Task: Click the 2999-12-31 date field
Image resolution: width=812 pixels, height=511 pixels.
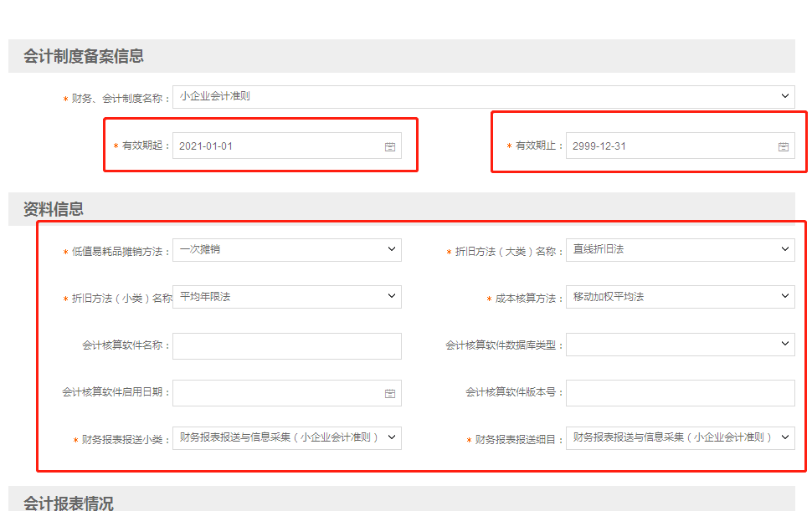Action: click(x=661, y=145)
